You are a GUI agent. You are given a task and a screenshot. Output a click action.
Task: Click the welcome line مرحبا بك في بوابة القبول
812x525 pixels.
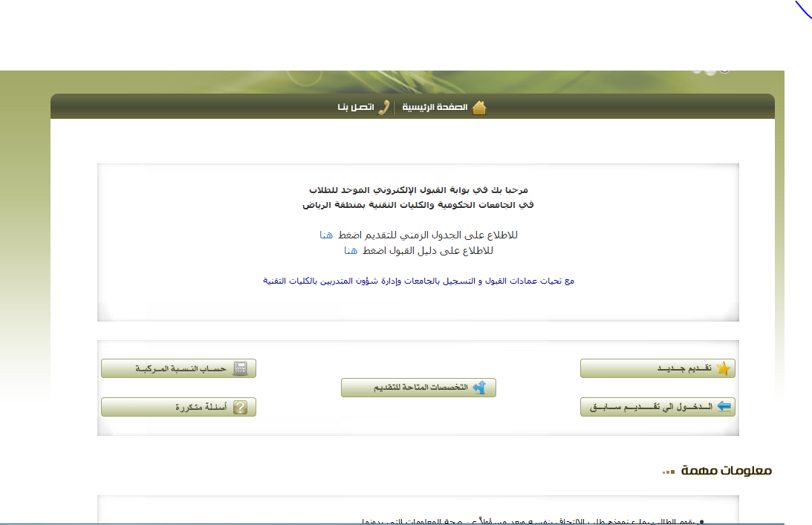pos(418,190)
